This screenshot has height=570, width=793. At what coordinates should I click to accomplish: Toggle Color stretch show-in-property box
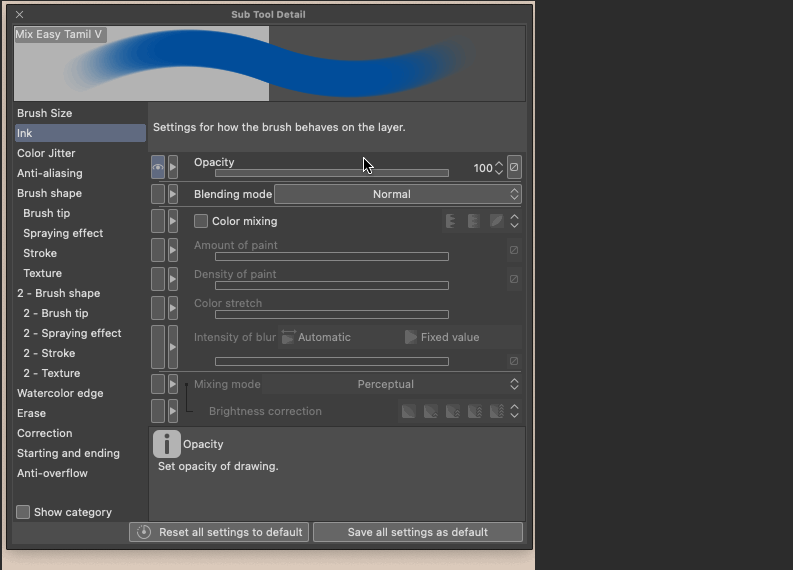[x=158, y=308]
